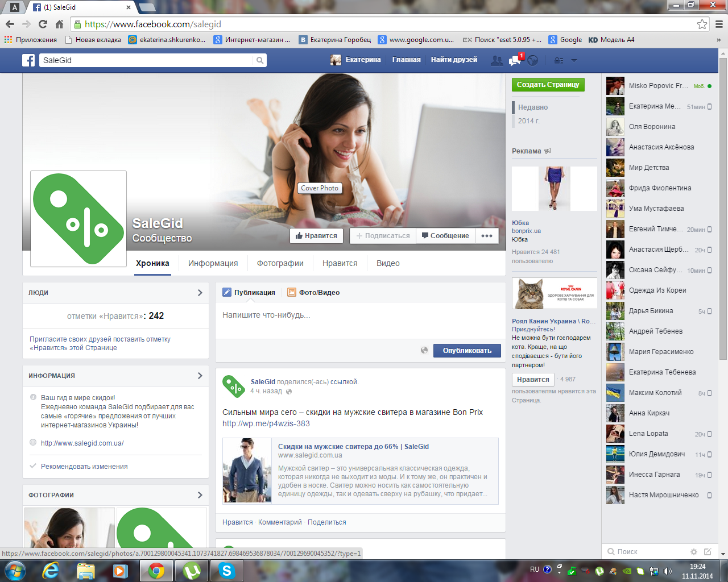Open Skype from the taskbar
This screenshot has width=728, height=582.
coord(227,571)
